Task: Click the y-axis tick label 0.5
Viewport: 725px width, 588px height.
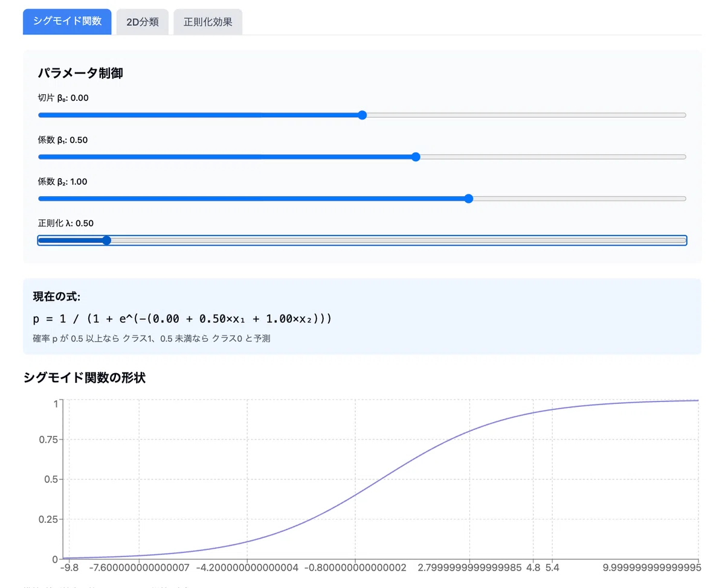Action: pos(51,479)
